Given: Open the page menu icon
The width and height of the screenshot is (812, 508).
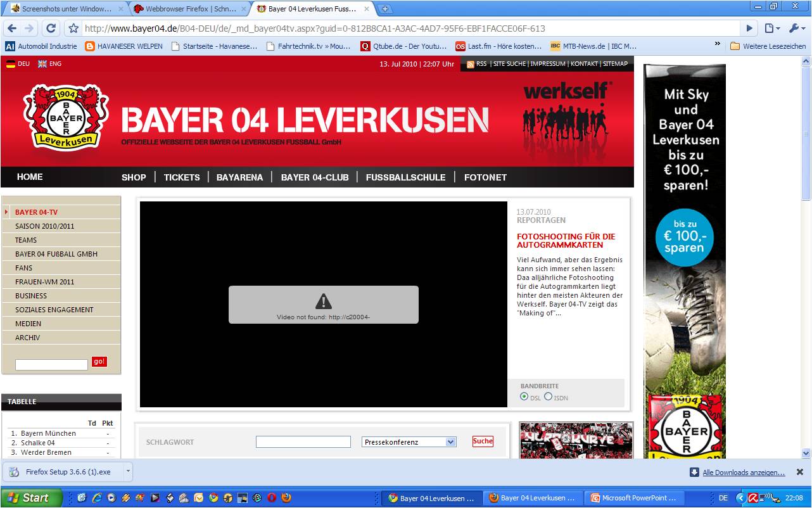Looking at the screenshot, I should pyautogui.click(x=772, y=29).
